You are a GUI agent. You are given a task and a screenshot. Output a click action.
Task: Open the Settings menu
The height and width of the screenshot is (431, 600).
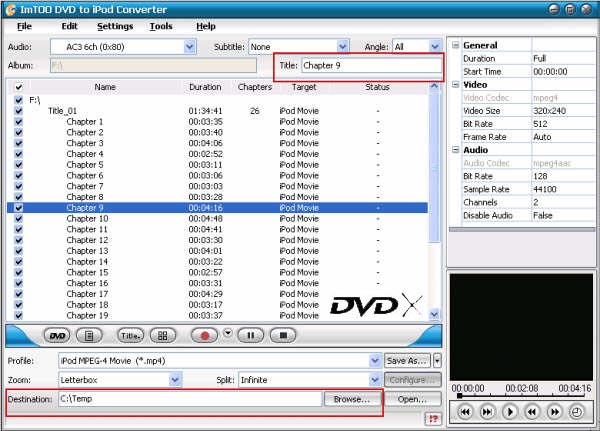(x=115, y=26)
